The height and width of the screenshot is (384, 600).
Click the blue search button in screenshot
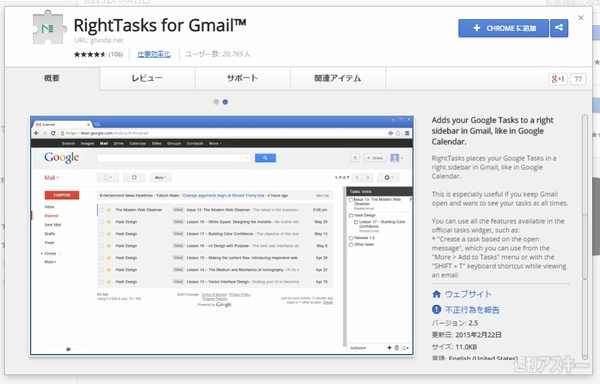[x=265, y=158]
